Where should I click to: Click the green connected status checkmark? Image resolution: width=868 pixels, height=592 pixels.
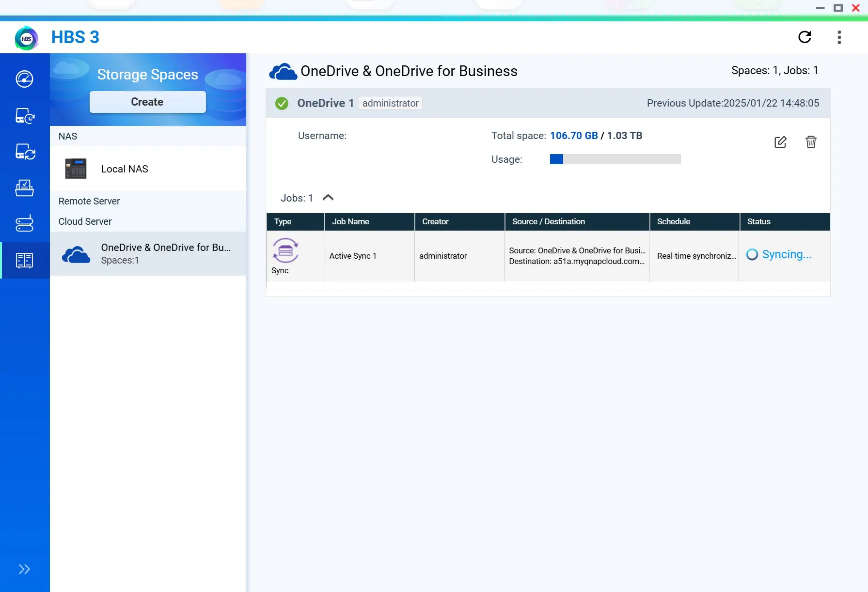(x=282, y=103)
